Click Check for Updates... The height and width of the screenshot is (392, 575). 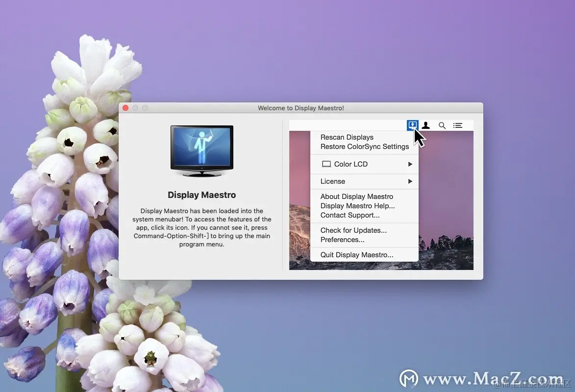[x=353, y=230]
